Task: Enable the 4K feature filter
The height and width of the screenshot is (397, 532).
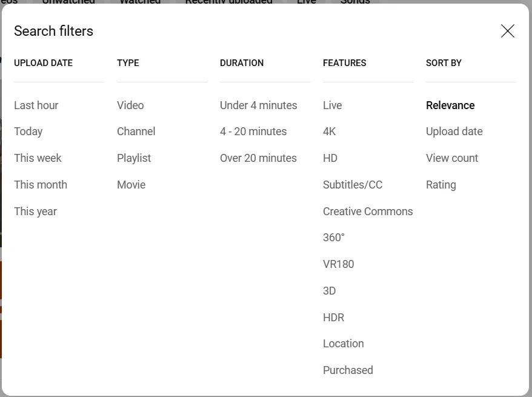Action: click(330, 132)
